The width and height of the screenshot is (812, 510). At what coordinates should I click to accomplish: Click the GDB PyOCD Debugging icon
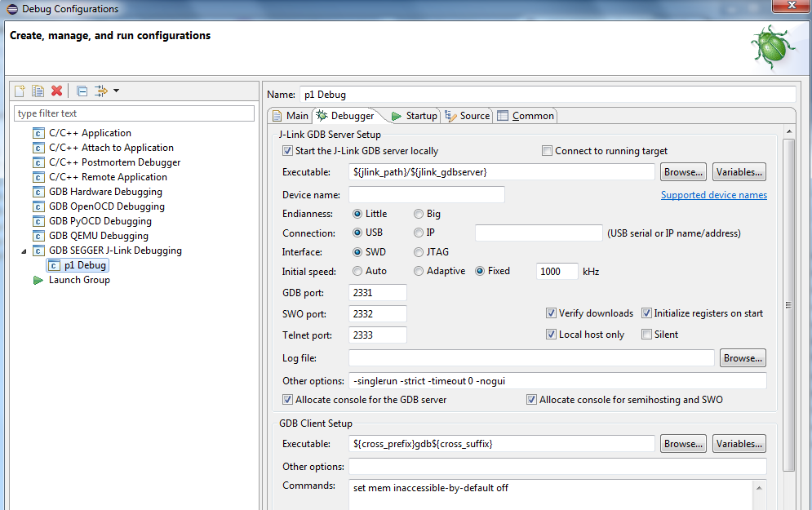38,222
